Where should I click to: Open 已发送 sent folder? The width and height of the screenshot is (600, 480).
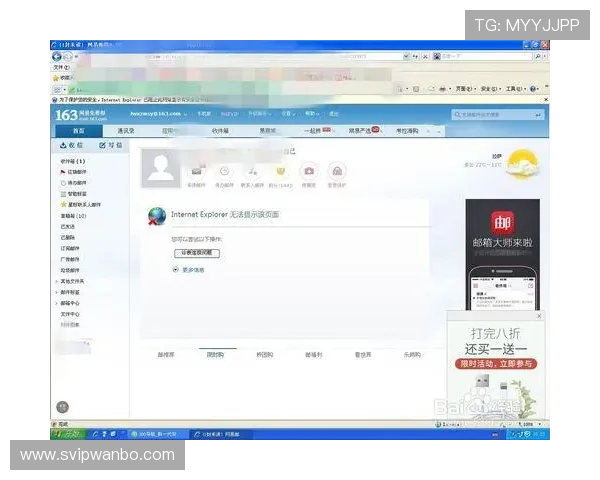tap(68, 227)
